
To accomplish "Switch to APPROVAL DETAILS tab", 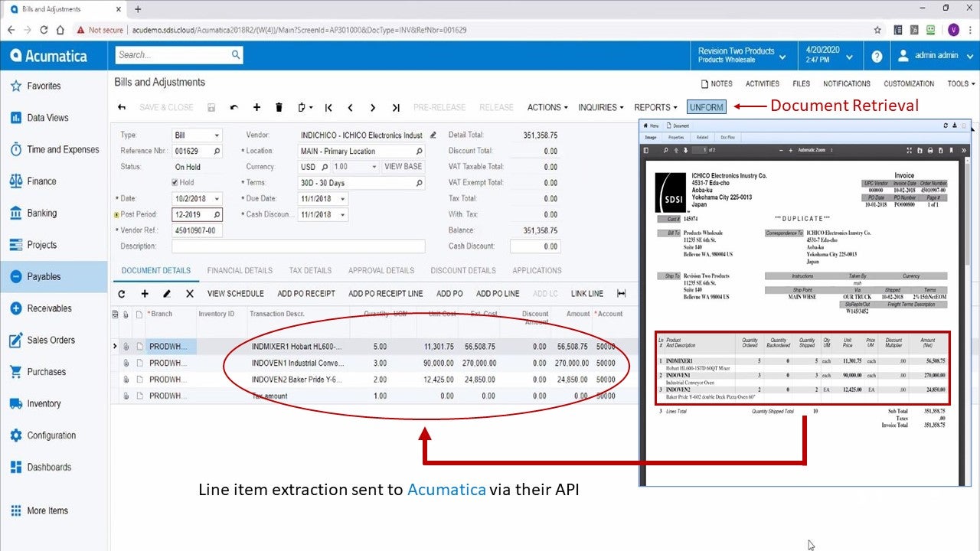I will pos(381,271).
